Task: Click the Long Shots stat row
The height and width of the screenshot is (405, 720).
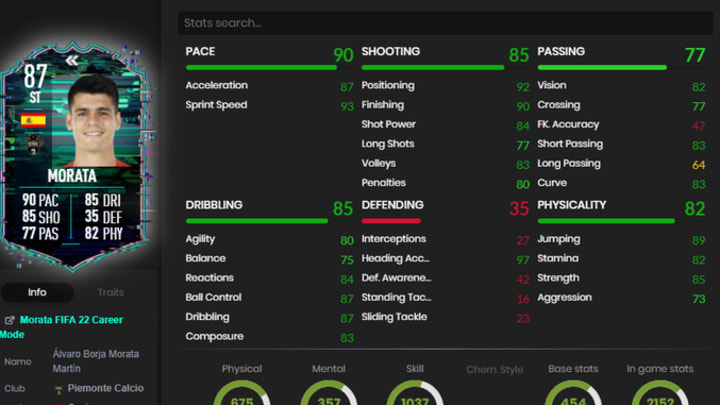Action: [x=445, y=144]
